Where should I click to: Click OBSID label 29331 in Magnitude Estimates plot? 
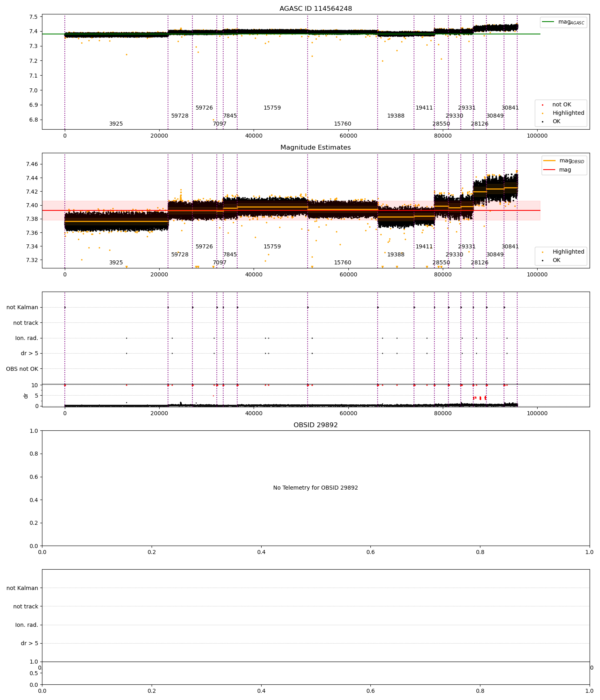click(x=467, y=247)
